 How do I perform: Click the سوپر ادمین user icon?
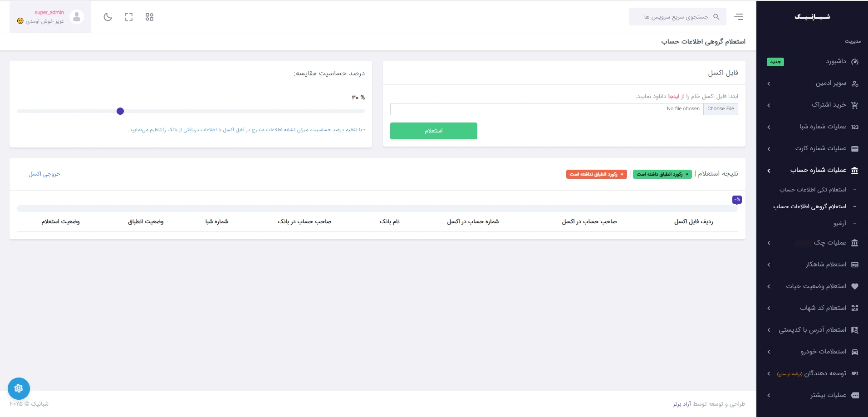855,83
